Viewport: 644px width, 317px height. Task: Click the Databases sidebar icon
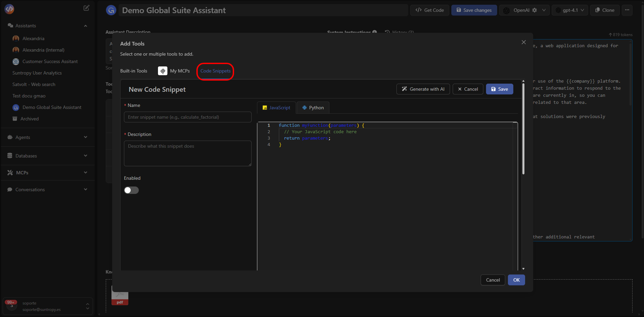tap(10, 155)
